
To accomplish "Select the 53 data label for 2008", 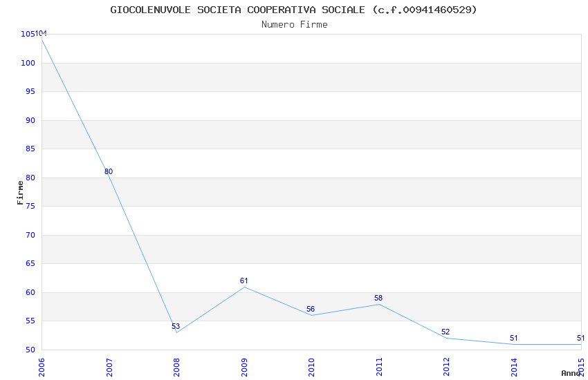I will (176, 326).
